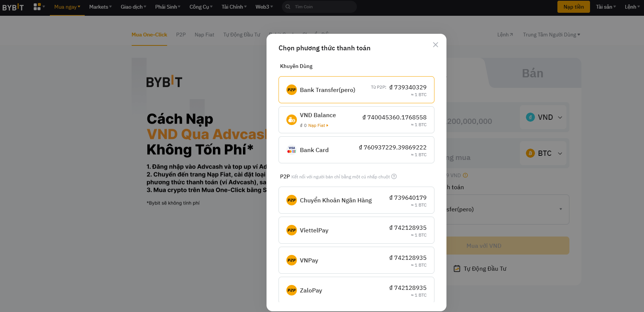Expand the Giao dịch menu
The width and height of the screenshot is (644, 312).
pyautogui.click(x=133, y=7)
